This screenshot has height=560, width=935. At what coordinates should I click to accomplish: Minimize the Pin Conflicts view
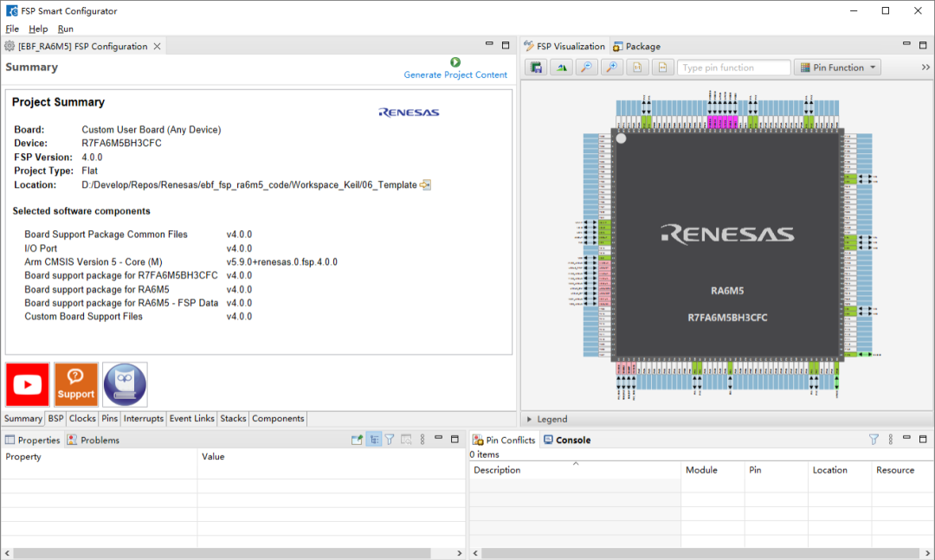pos(906,438)
